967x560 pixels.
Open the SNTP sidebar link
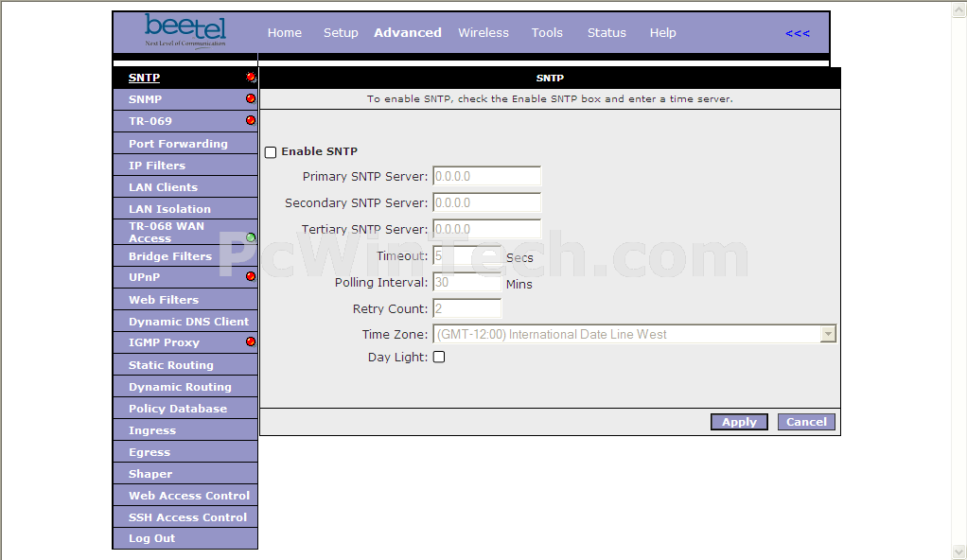click(144, 78)
